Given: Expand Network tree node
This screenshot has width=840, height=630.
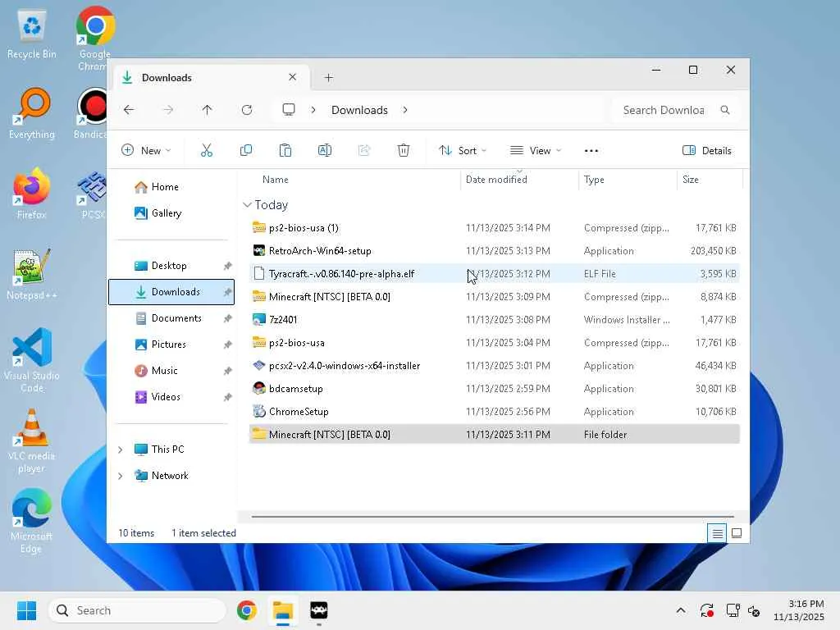Looking at the screenshot, I should (121, 476).
